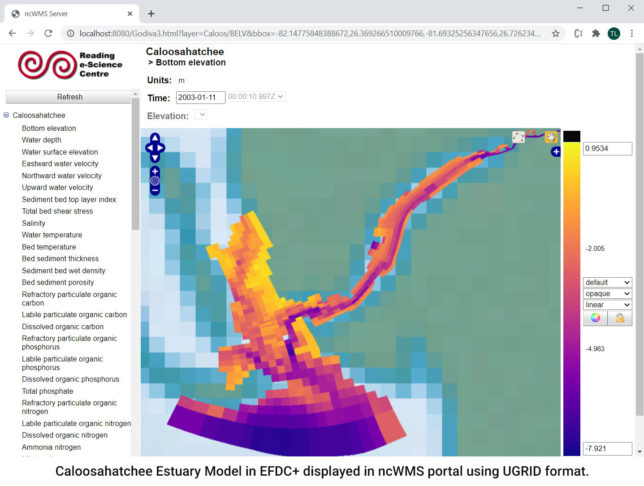
Task: Select the Salinity layer
Action: click(x=39, y=223)
